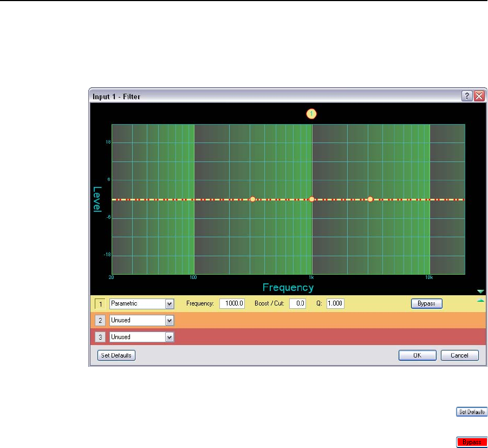Open band 2 Unused filter type dropdown
The height and width of the screenshot is (448, 488).
[170, 320]
